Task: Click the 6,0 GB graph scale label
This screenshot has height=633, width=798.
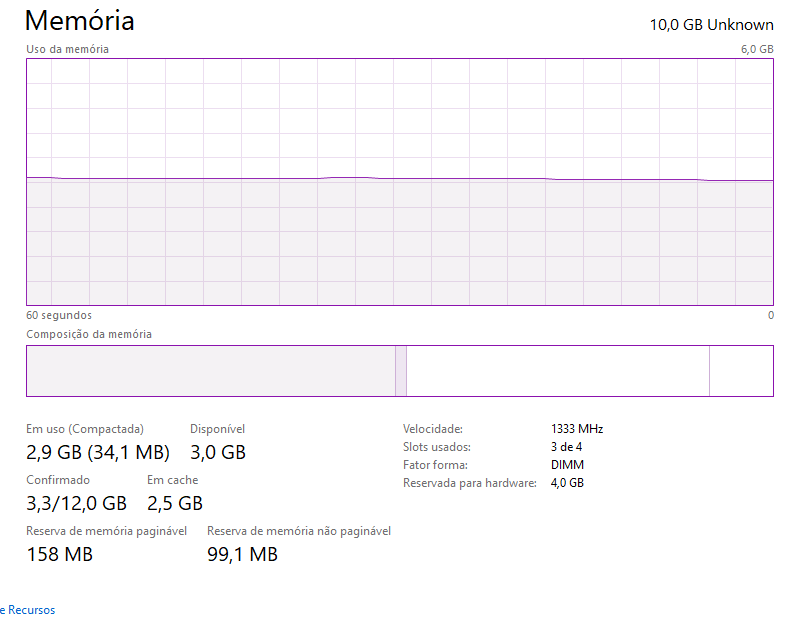Action: (x=757, y=49)
